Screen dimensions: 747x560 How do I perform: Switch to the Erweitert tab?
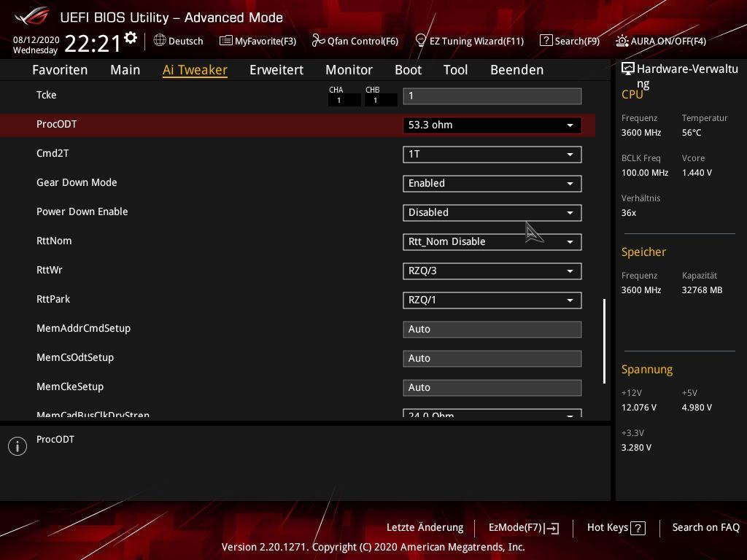point(276,70)
